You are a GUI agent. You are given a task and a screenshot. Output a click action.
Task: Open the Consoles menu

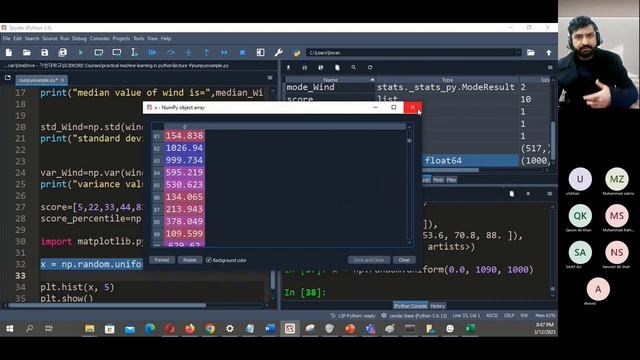point(100,38)
